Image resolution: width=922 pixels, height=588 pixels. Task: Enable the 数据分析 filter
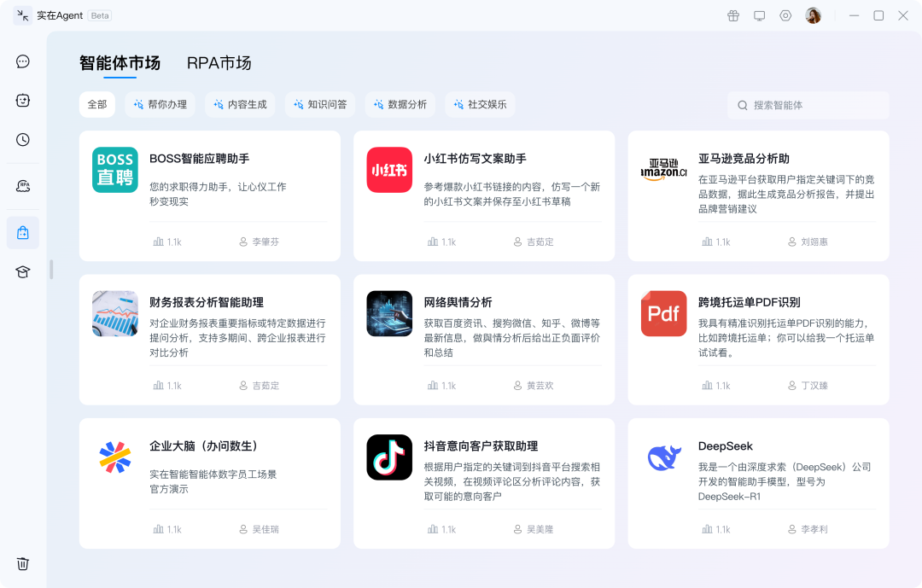400,104
